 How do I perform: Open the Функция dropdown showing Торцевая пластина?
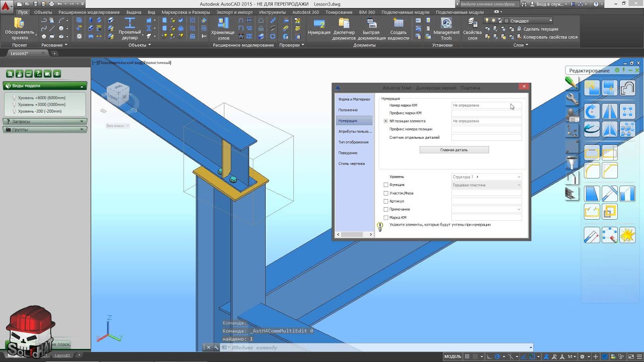pos(487,185)
